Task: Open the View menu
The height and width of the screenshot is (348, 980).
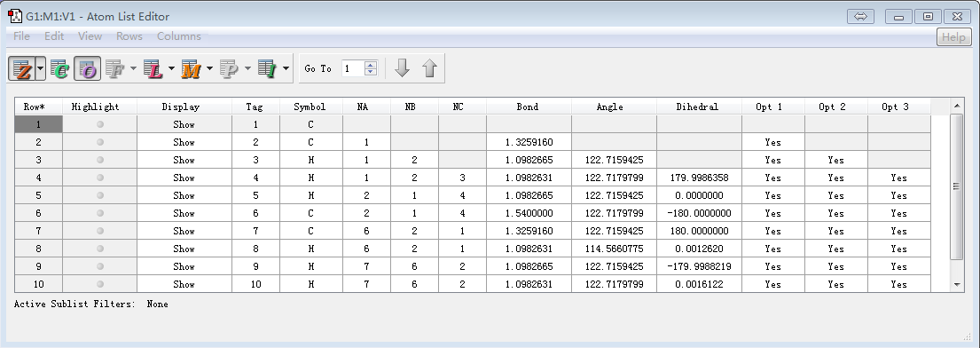Action: coord(90,36)
